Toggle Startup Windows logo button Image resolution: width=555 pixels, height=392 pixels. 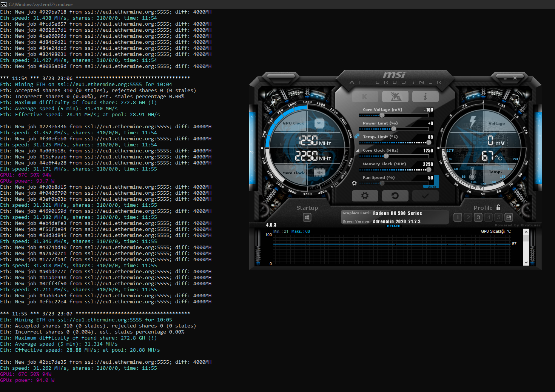307,217
